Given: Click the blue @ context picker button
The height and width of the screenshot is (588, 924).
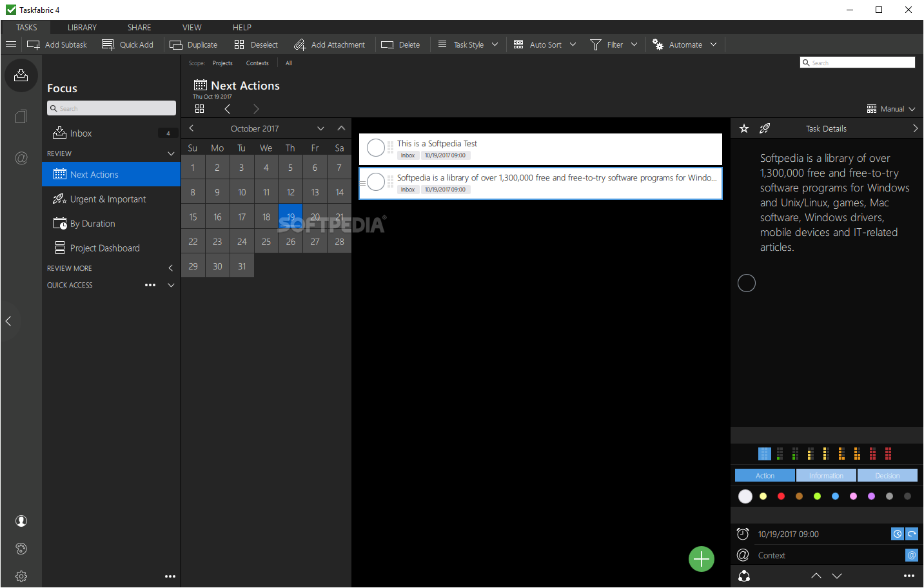Looking at the screenshot, I should (912, 555).
